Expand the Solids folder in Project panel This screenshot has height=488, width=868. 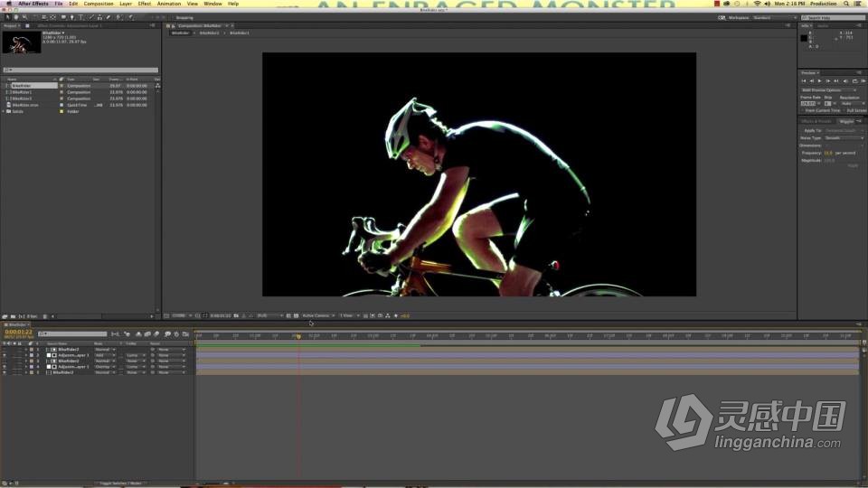(4, 111)
